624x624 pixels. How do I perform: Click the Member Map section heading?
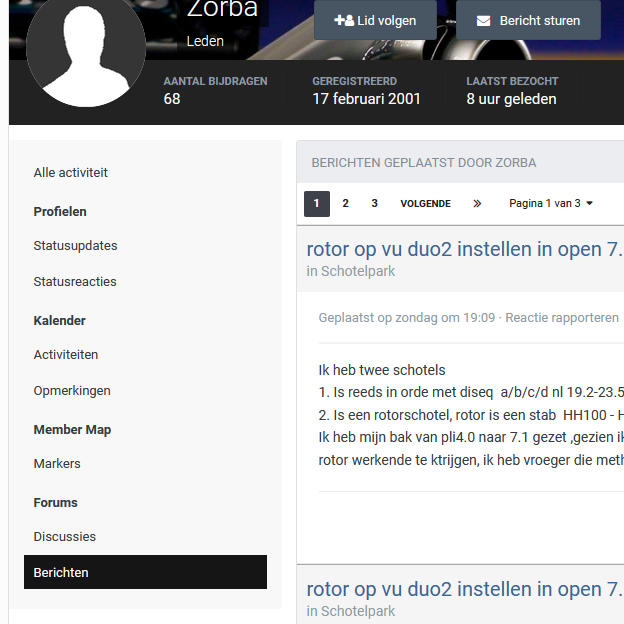(x=72, y=429)
